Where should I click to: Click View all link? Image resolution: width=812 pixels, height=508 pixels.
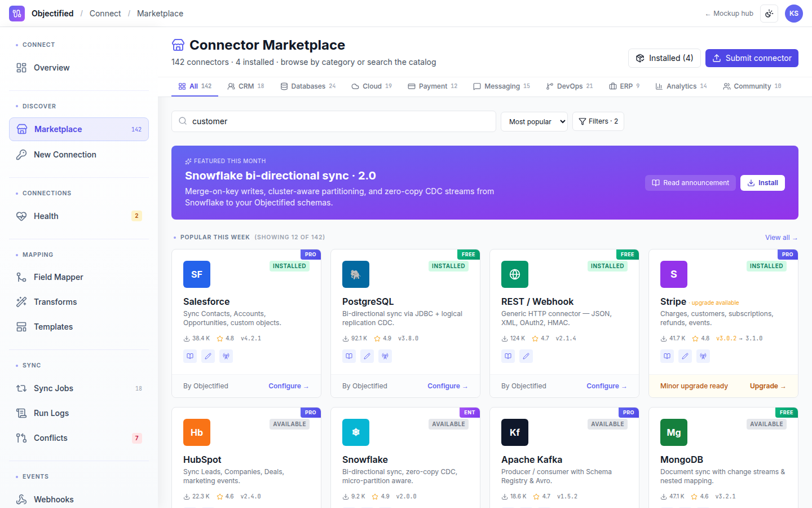(781, 238)
